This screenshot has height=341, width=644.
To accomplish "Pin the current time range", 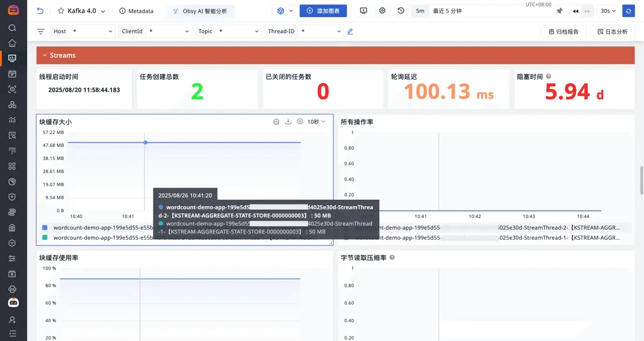I will point(560,11).
